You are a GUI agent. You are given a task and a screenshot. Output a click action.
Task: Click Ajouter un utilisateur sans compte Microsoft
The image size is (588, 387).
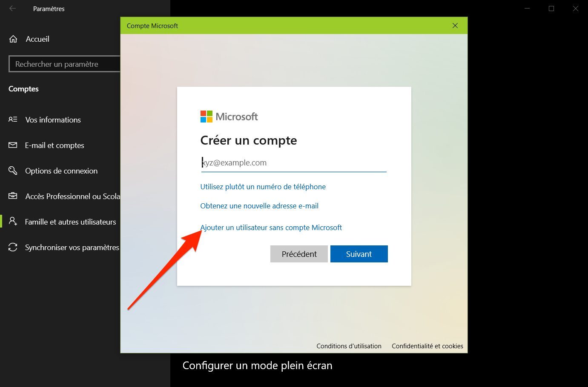(271, 228)
